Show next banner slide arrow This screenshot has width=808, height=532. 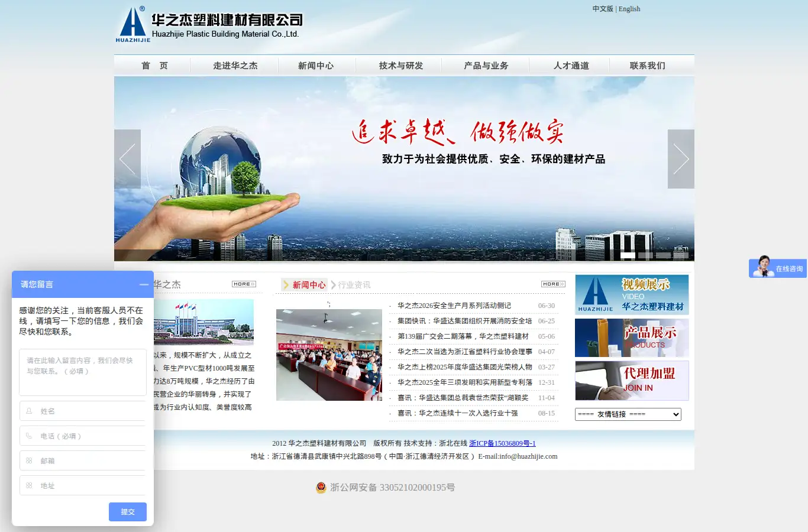pyautogui.click(x=681, y=159)
